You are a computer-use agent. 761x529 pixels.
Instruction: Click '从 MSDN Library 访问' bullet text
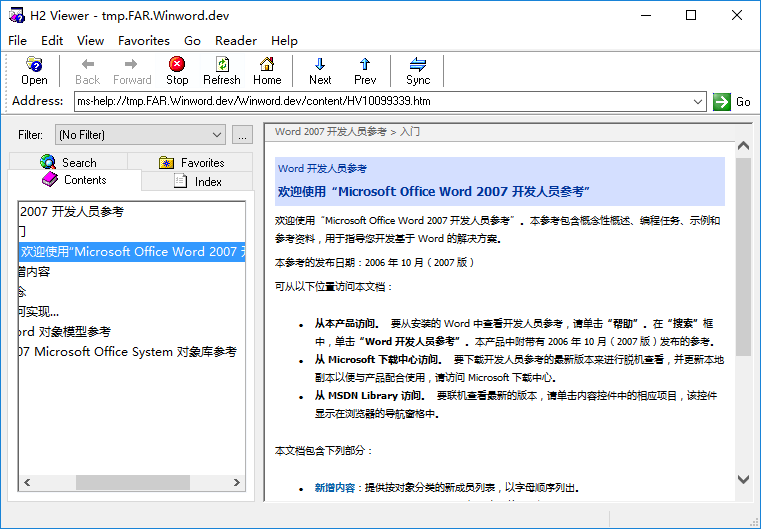[370, 396]
